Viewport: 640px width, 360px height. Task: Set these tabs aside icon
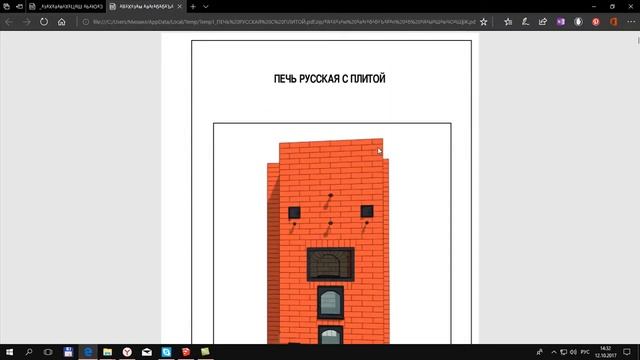coord(19,7)
